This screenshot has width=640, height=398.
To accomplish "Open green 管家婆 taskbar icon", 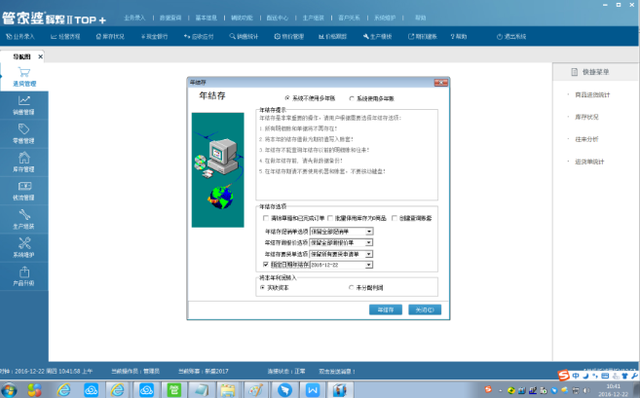I will tap(174, 390).
